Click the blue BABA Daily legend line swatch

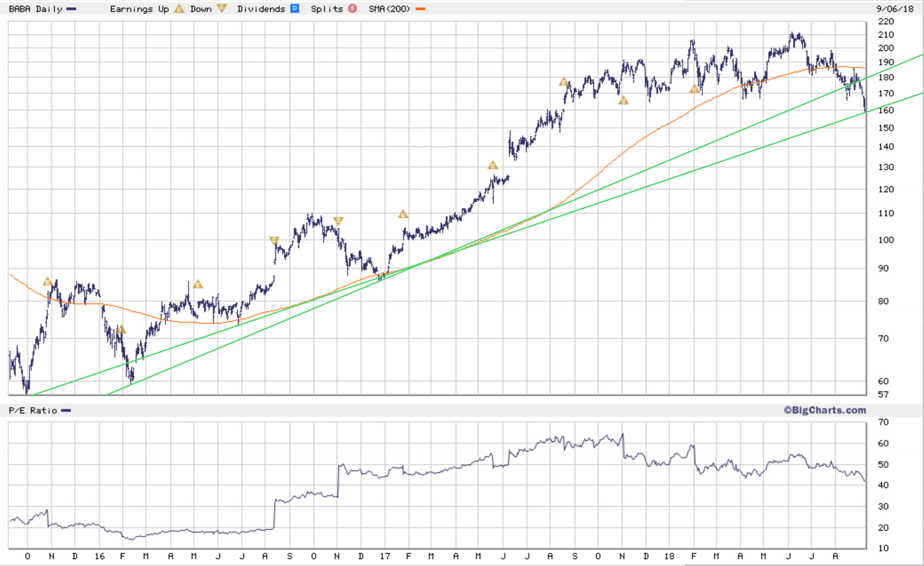pos(71,9)
